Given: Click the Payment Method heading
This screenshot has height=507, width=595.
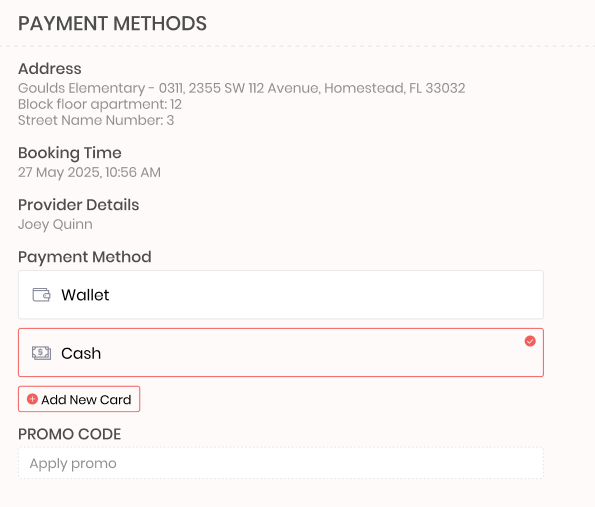Looking at the screenshot, I should coord(85,257).
